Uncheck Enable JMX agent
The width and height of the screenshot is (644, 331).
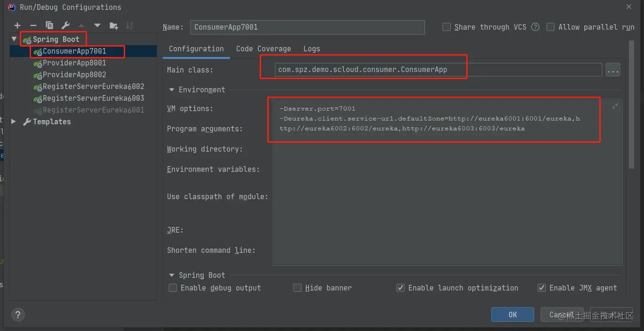541,288
